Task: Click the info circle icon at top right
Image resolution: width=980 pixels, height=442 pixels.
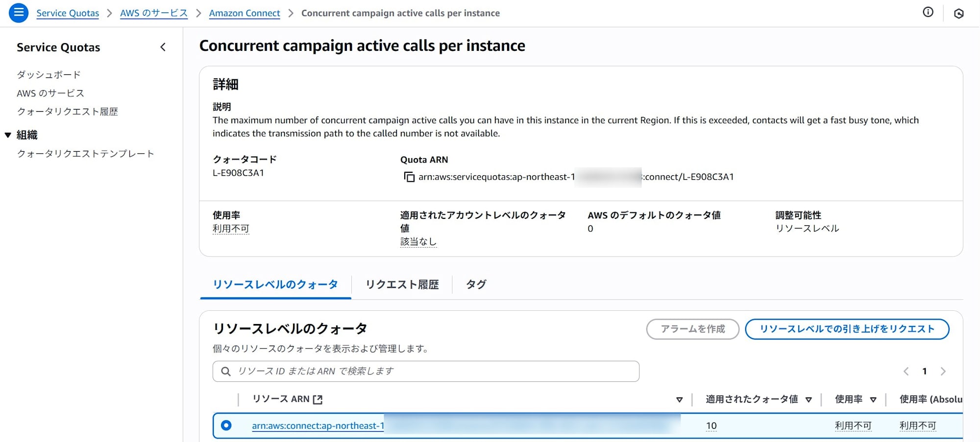Action: [928, 12]
